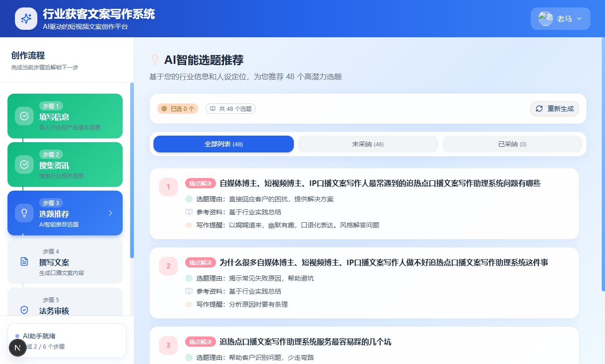Click the round N icon at bottom-left

[x=18, y=348]
